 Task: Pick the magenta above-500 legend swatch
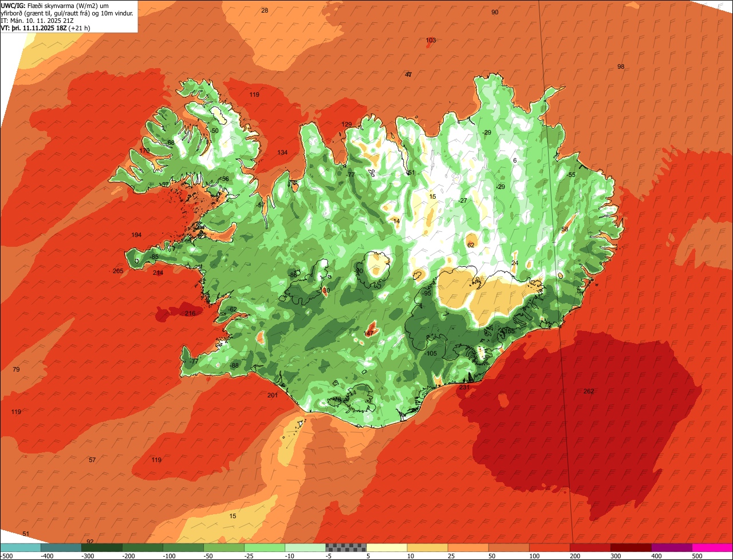[x=712, y=547]
